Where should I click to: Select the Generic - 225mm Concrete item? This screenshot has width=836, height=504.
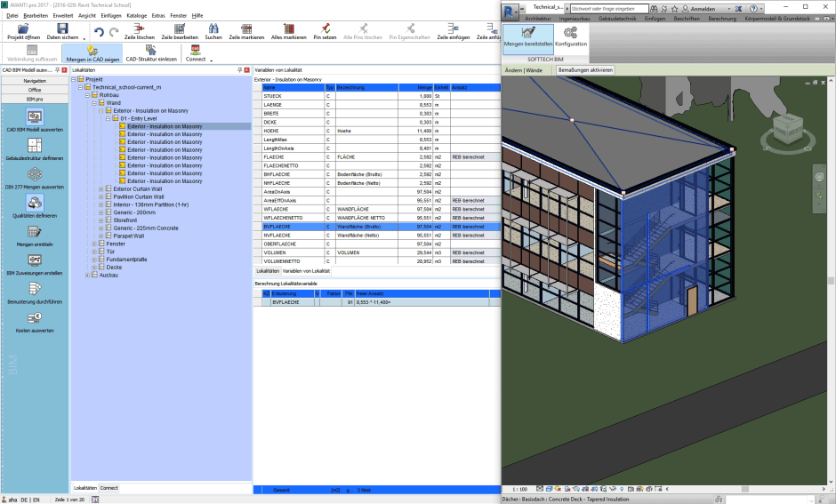pyautogui.click(x=146, y=228)
